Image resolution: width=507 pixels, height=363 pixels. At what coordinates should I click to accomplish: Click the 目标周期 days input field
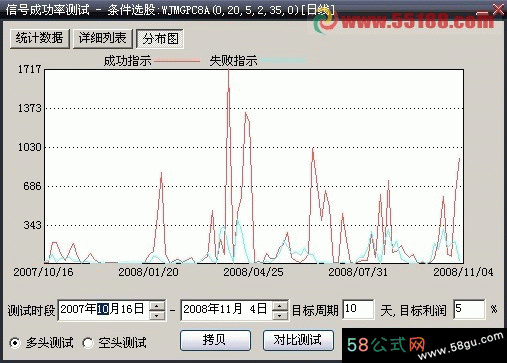pos(358,309)
